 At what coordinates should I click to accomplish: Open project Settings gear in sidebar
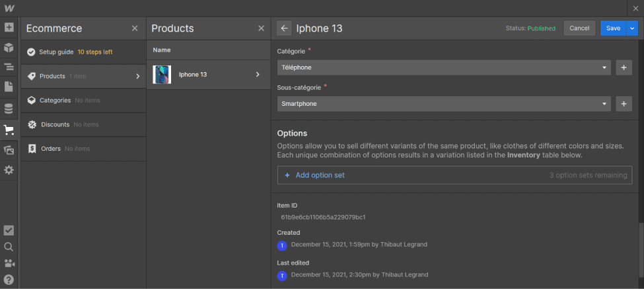[x=9, y=170]
